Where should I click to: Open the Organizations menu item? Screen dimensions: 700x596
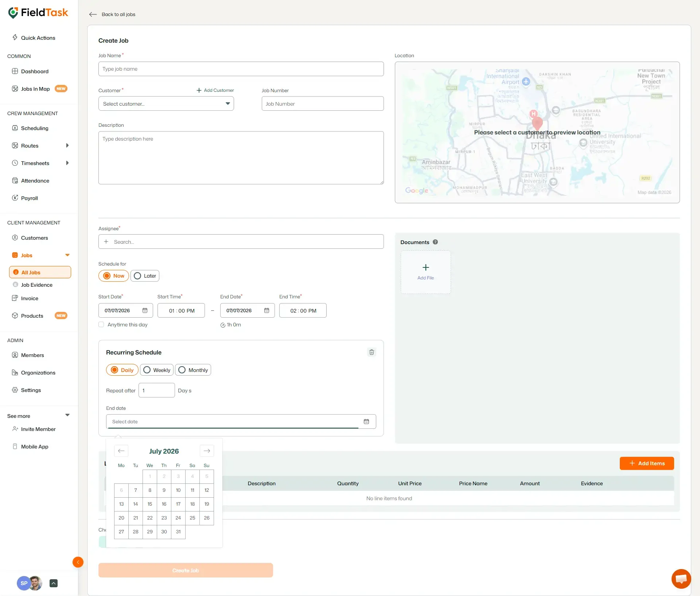click(x=39, y=372)
